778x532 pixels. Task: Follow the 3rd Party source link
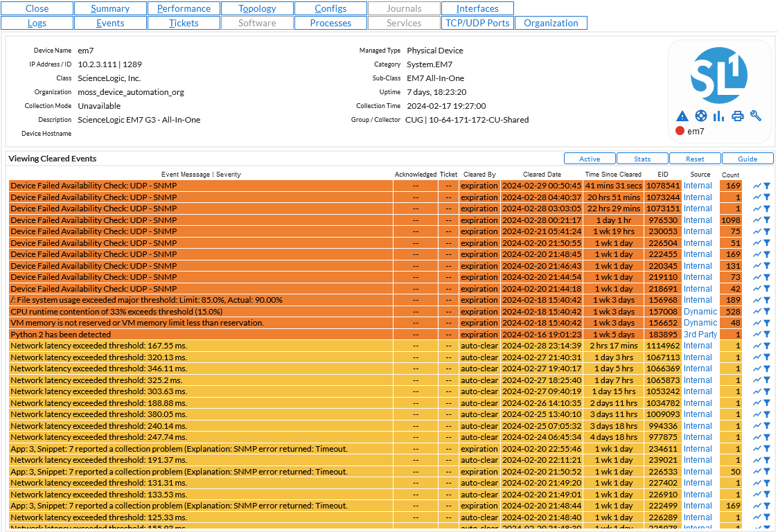(700, 335)
